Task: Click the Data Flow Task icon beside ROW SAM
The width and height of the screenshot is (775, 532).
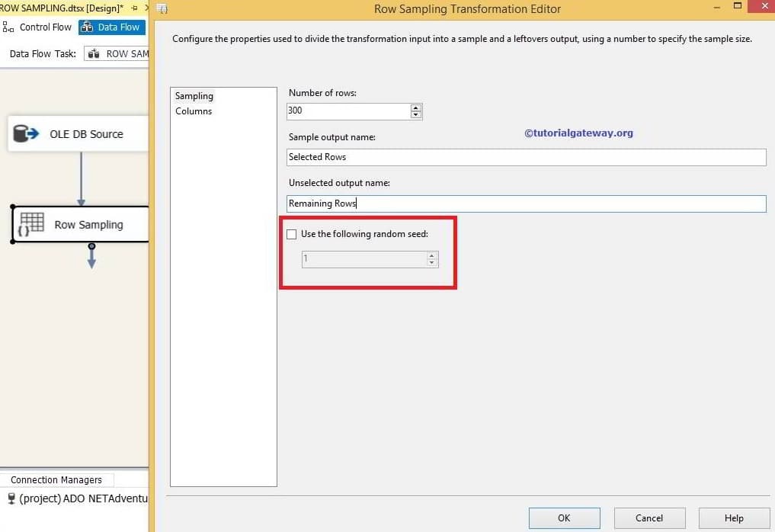Action: coord(92,53)
